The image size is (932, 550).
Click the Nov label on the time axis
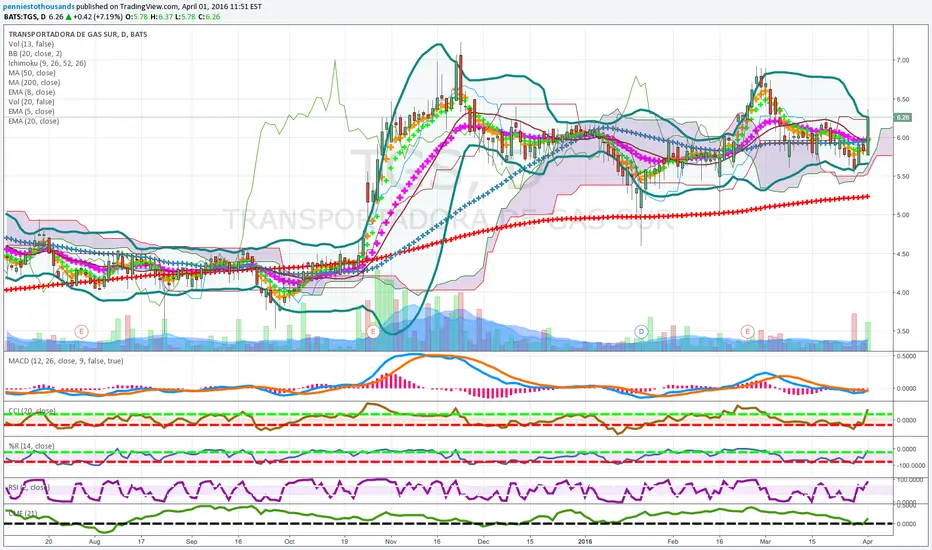(x=391, y=542)
